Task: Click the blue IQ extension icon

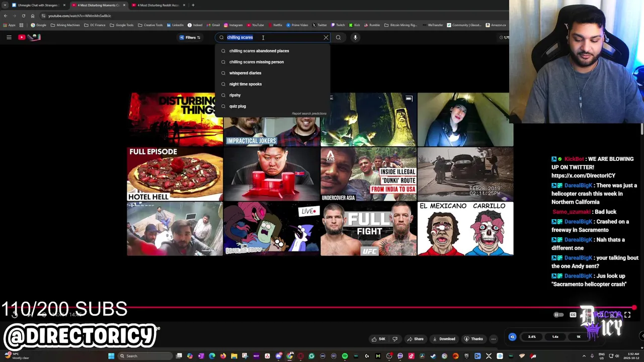Action: coord(512,337)
